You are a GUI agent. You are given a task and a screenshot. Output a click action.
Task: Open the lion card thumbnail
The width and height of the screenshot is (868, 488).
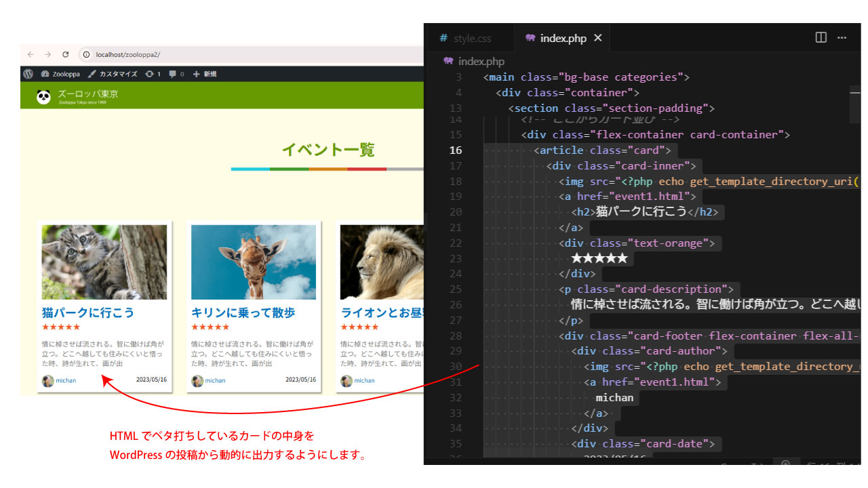click(x=382, y=262)
